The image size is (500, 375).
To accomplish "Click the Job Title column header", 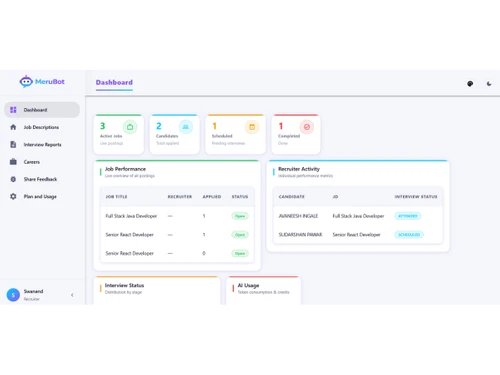I will tap(116, 197).
